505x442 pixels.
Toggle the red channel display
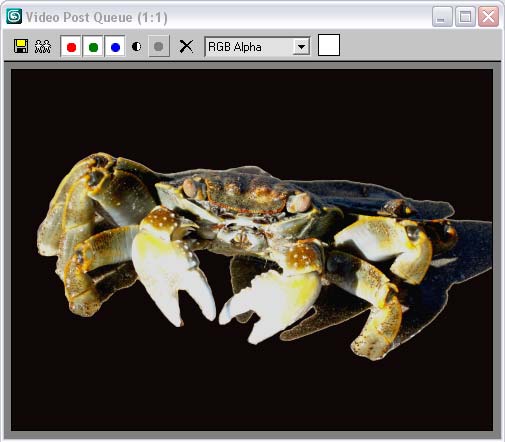pyautogui.click(x=71, y=47)
